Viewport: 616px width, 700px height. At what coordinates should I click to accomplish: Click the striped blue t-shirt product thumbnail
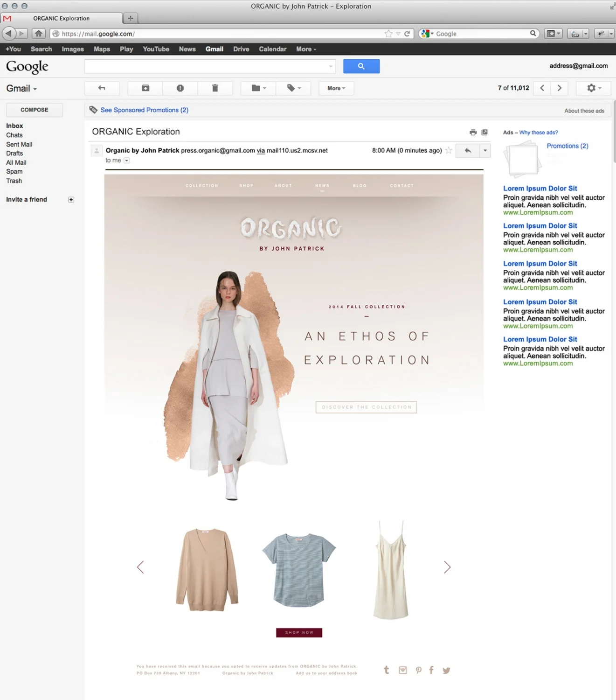pos(299,570)
